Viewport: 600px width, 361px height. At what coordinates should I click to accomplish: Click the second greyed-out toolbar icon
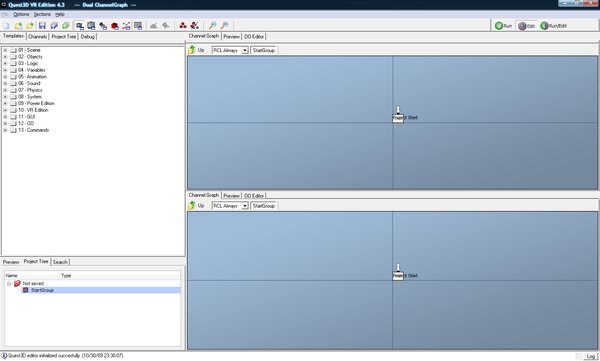click(x=166, y=26)
